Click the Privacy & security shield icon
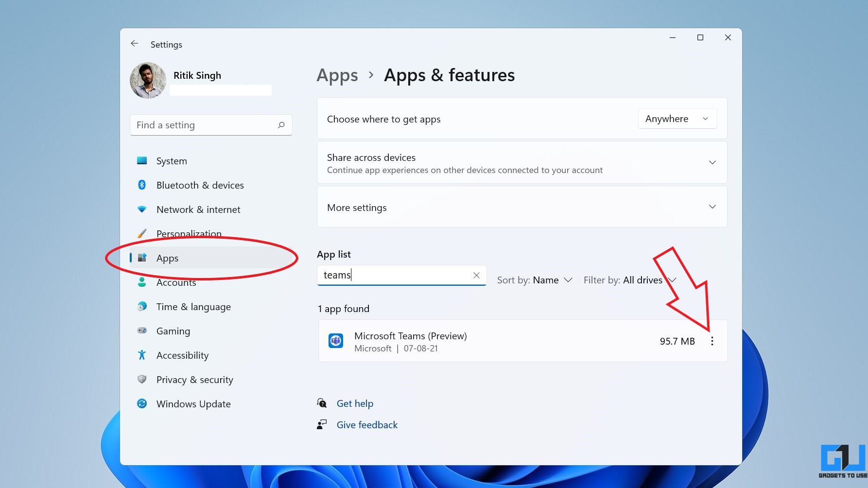The width and height of the screenshot is (868, 488). point(142,379)
